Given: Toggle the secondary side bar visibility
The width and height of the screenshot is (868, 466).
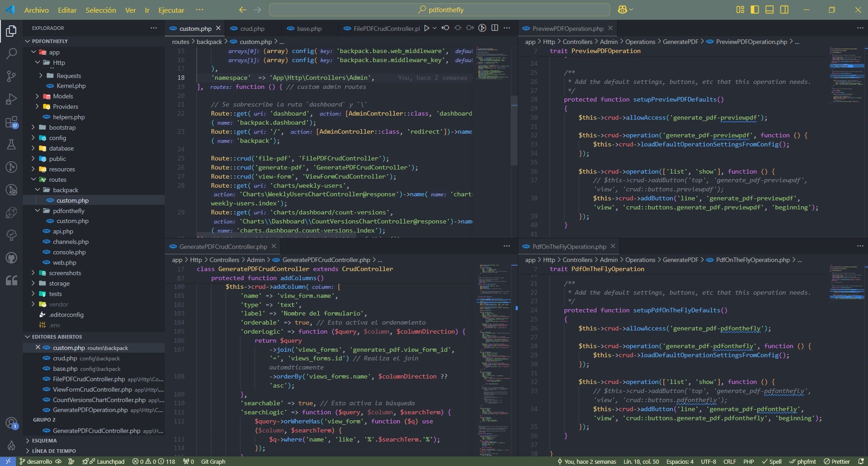Looking at the screenshot, I should 784,10.
